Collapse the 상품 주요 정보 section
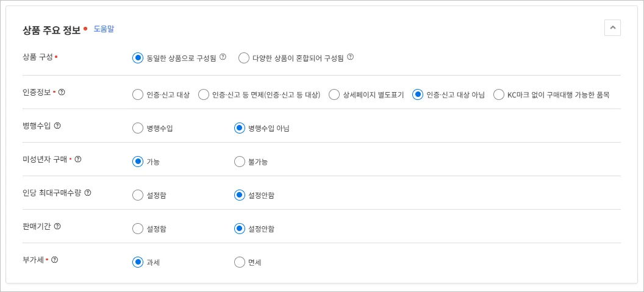Viewport: 644px width, 292px height. click(612, 27)
